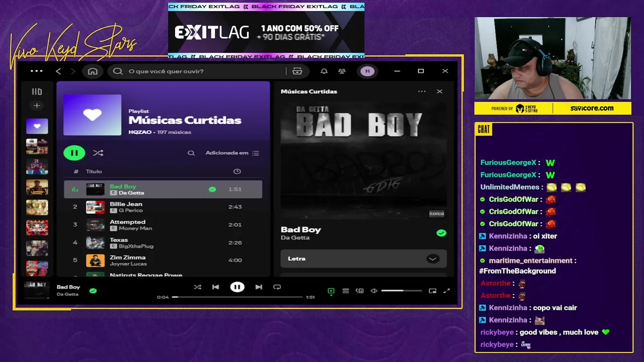Skip to previous track
The image size is (644, 362).
pos(215,287)
